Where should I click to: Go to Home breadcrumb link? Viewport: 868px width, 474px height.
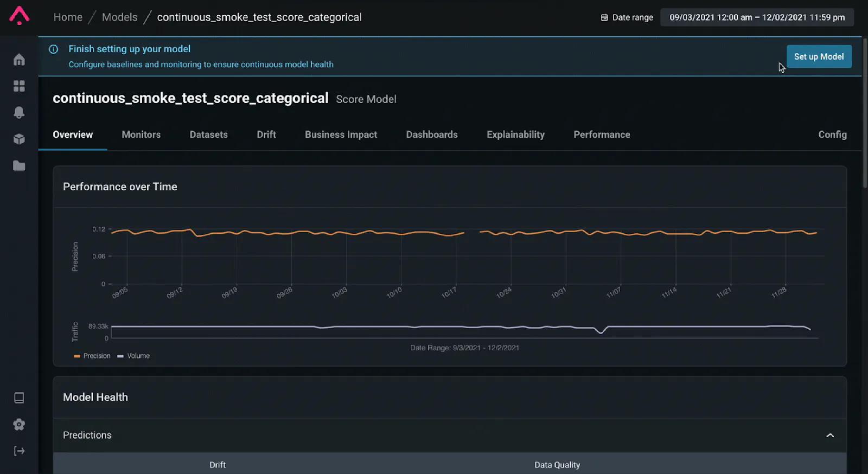pyautogui.click(x=68, y=17)
